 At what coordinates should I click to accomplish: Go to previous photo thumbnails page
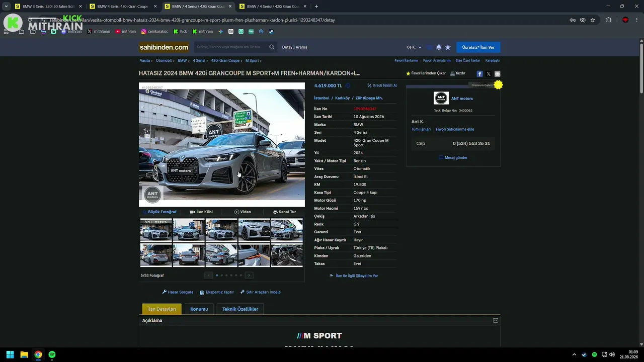point(208,275)
